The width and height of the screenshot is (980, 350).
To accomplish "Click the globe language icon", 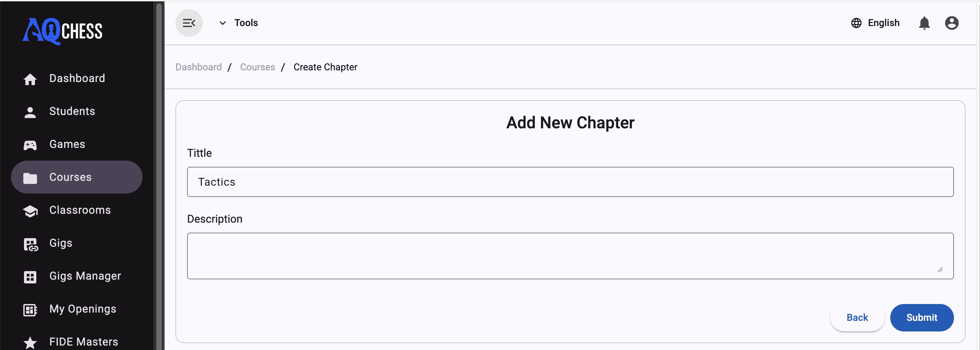I will tap(856, 23).
